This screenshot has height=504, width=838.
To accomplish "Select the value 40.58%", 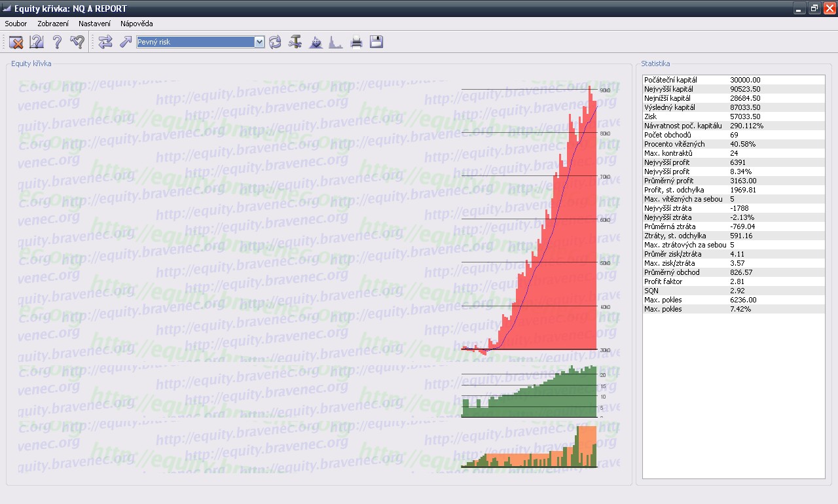I will click(742, 144).
